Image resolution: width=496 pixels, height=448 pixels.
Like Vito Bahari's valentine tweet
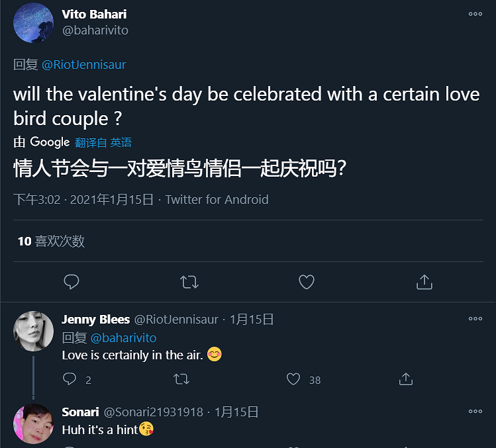pos(306,283)
